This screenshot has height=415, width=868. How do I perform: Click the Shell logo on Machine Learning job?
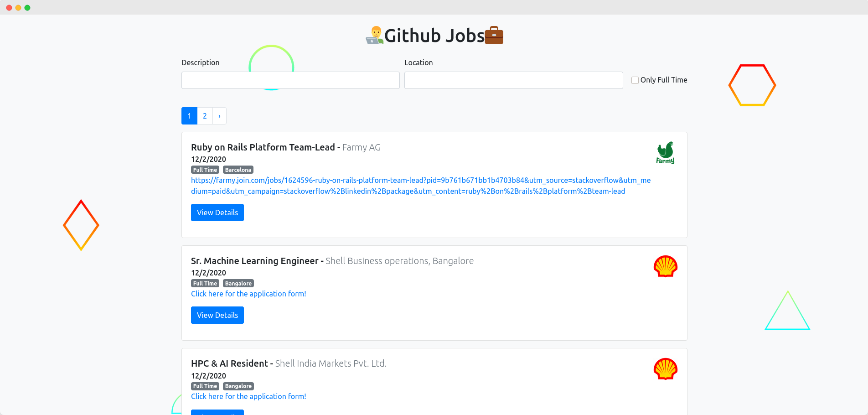pos(665,266)
